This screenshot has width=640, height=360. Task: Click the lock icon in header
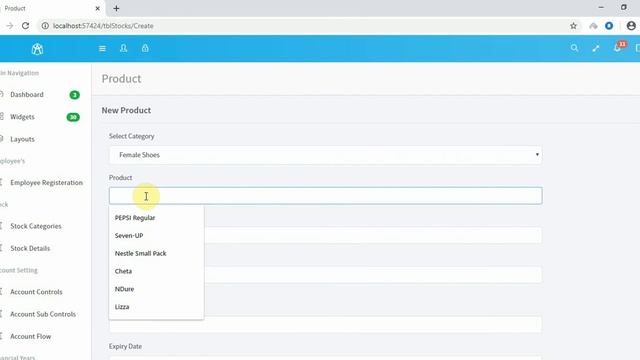145,48
